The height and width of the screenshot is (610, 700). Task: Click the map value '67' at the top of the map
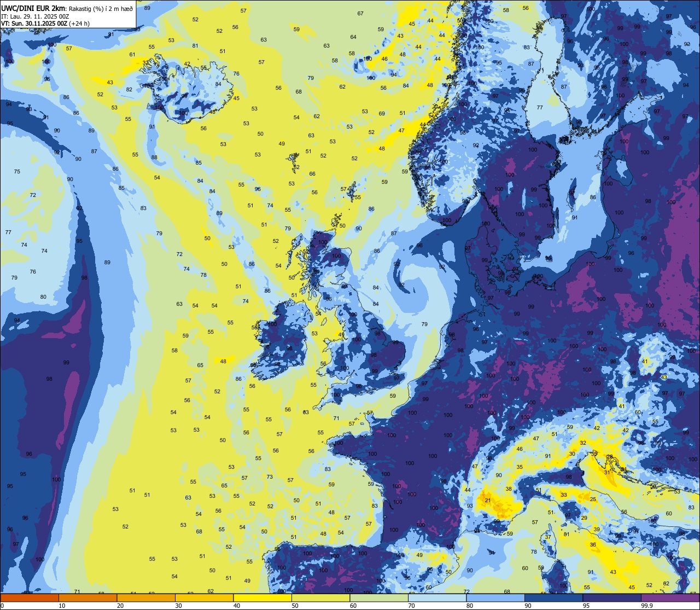point(360,13)
